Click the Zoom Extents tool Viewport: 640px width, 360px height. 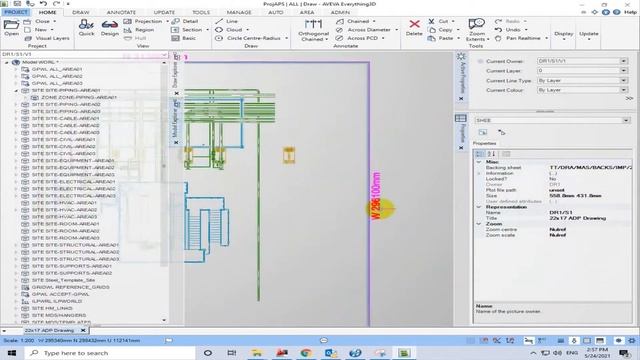(476, 30)
